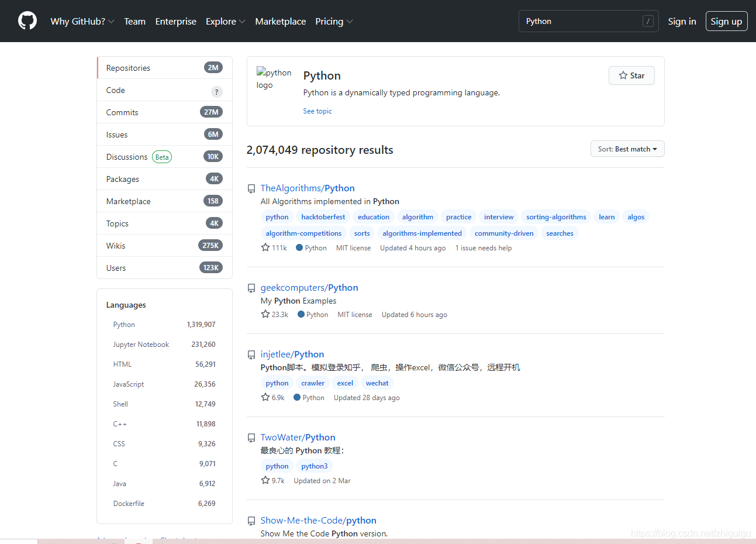Screen dimensions: 756x544
Task: Click the wechat topic tag
Action: coord(377,383)
